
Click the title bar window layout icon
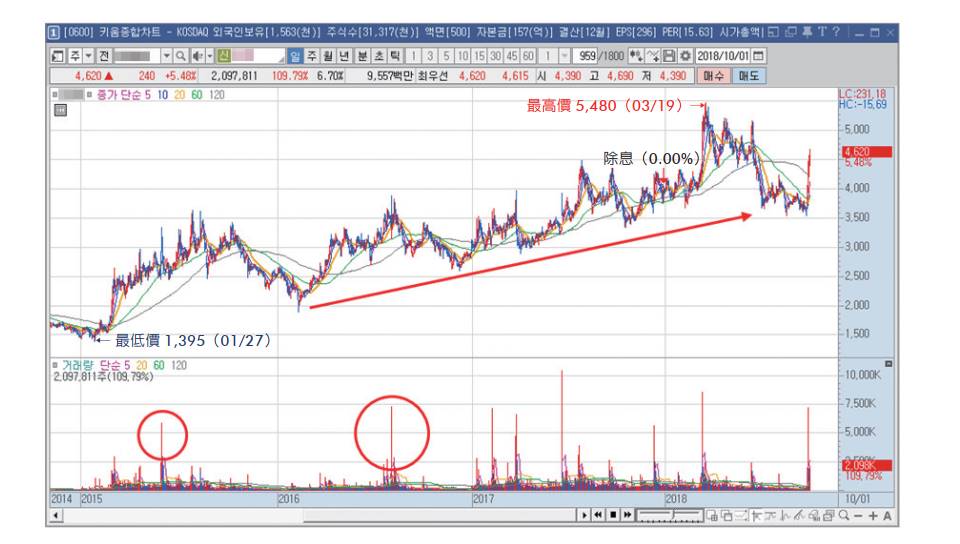pos(773,32)
